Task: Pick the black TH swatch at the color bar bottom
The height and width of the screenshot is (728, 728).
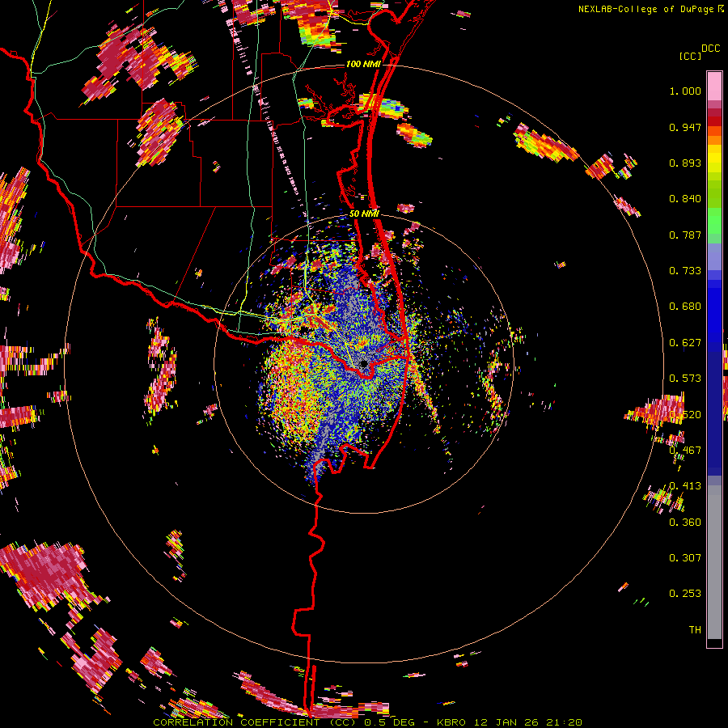Action: pyautogui.click(x=714, y=643)
